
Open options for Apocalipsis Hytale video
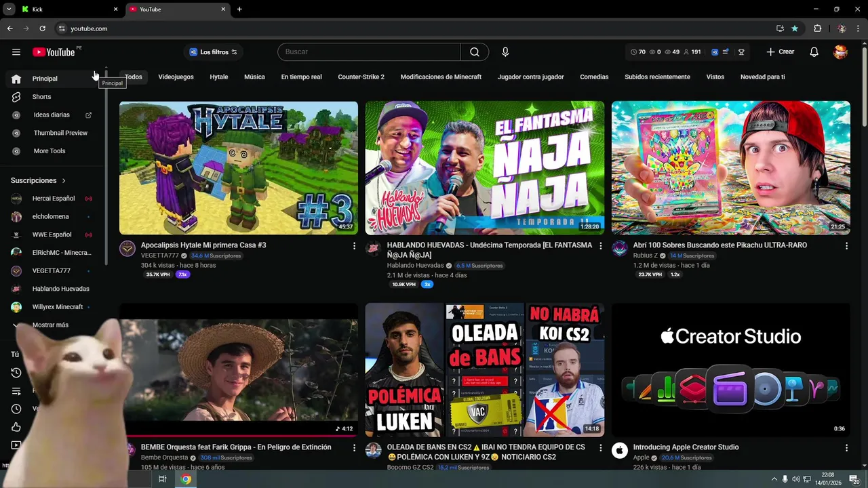[354, 246]
